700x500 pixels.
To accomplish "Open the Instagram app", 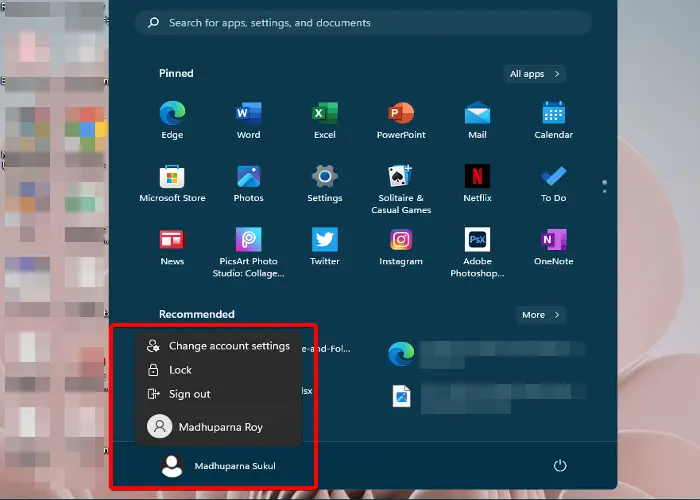I will 401,247.
